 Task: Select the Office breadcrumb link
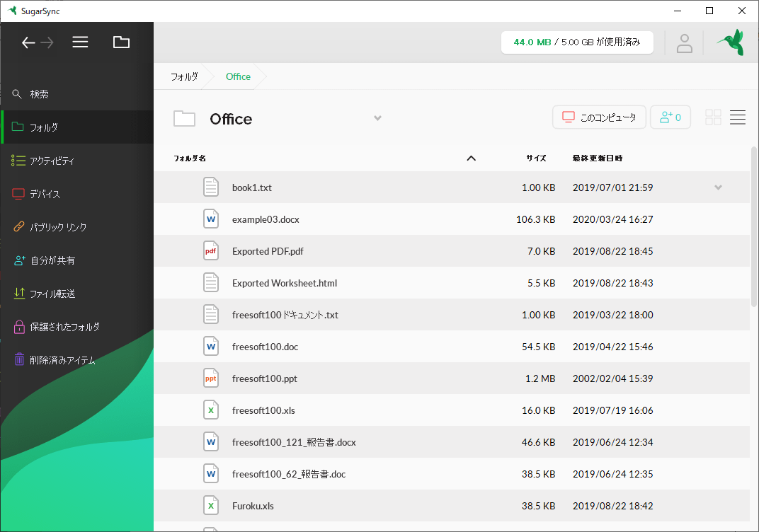(x=238, y=76)
